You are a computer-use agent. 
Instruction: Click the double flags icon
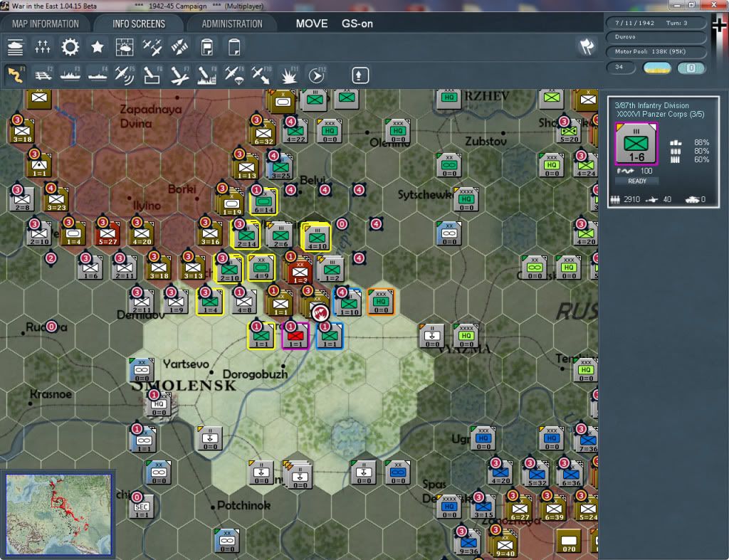click(x=587, y=46)
